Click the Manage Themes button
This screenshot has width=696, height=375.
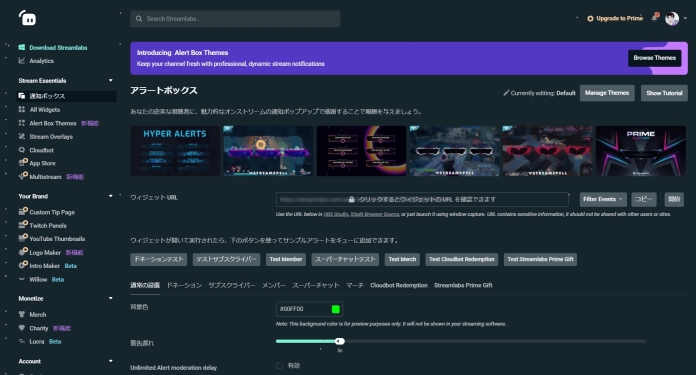click(607, 93)
